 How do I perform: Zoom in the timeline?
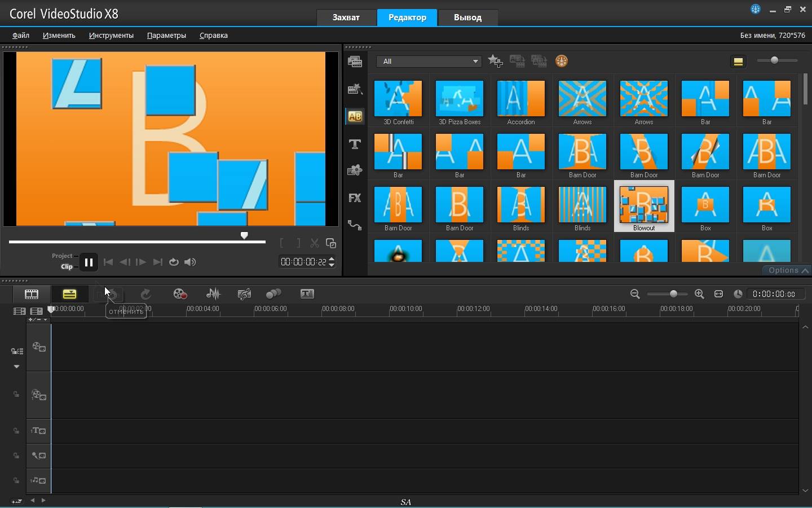(x=699, y=294)
